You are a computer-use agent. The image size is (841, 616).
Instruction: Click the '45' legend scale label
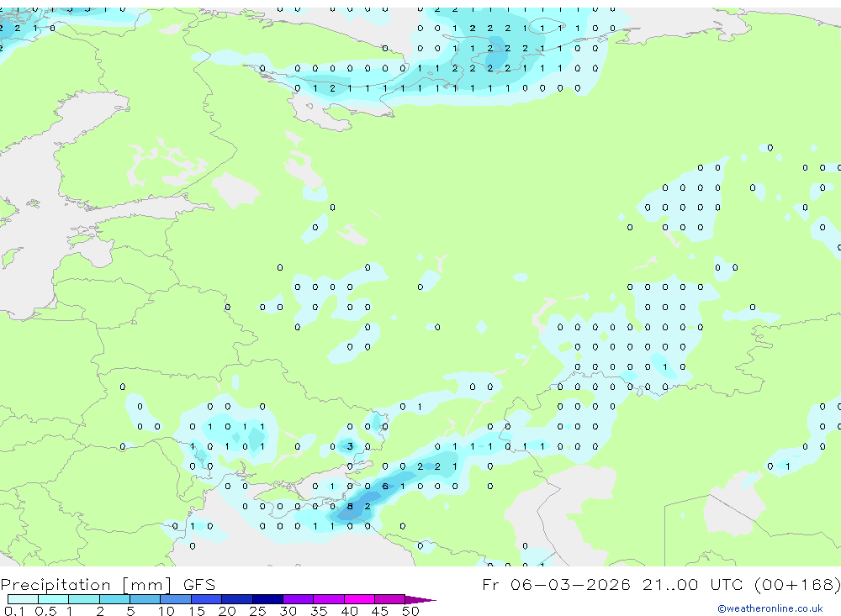380,611
